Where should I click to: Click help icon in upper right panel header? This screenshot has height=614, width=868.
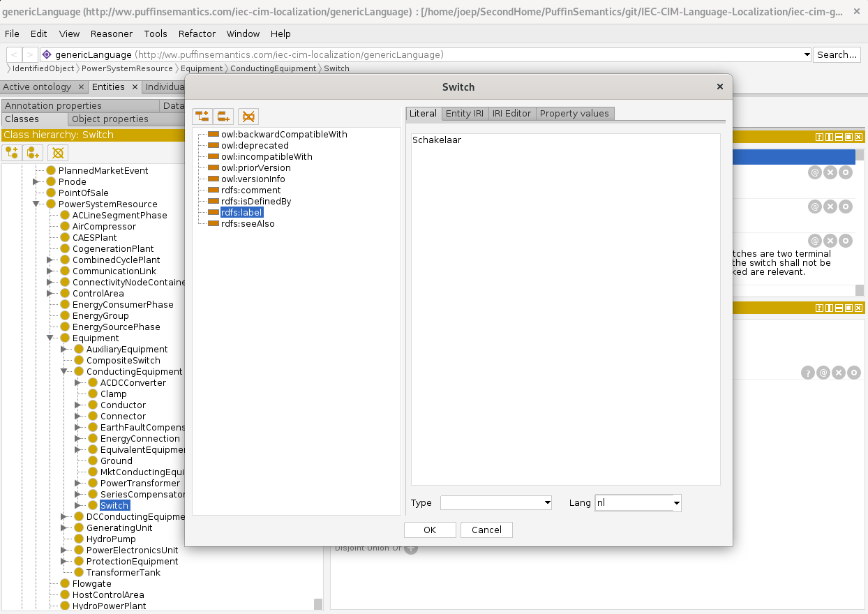tap(820, 137)
